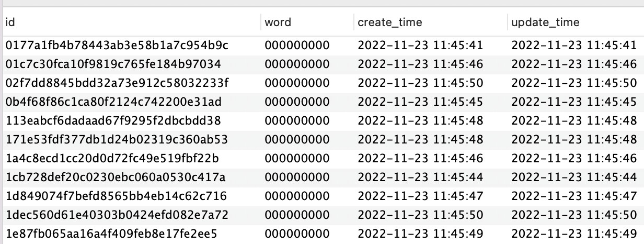Select id cell starting with 1a4c8ecd1cc2
Screen dimensions: 644x244
pos(112,159)
